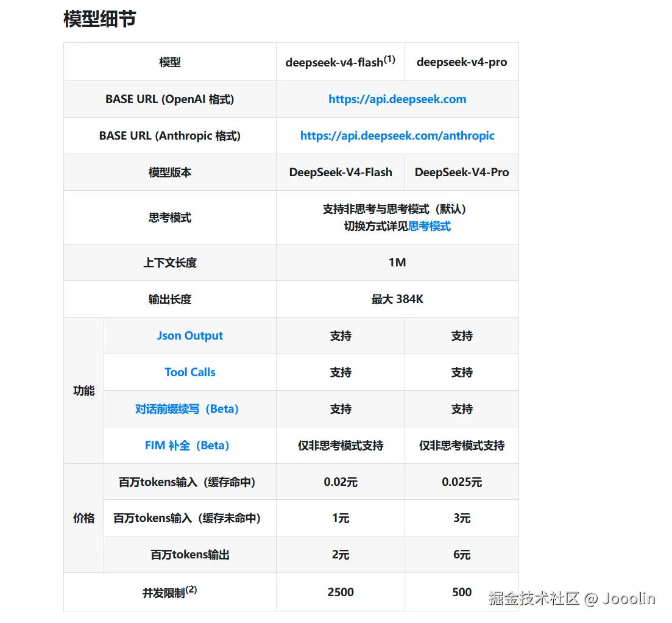Click 支持 for Tool Calls under flash
672x623 pixels.
click(341, 372)
